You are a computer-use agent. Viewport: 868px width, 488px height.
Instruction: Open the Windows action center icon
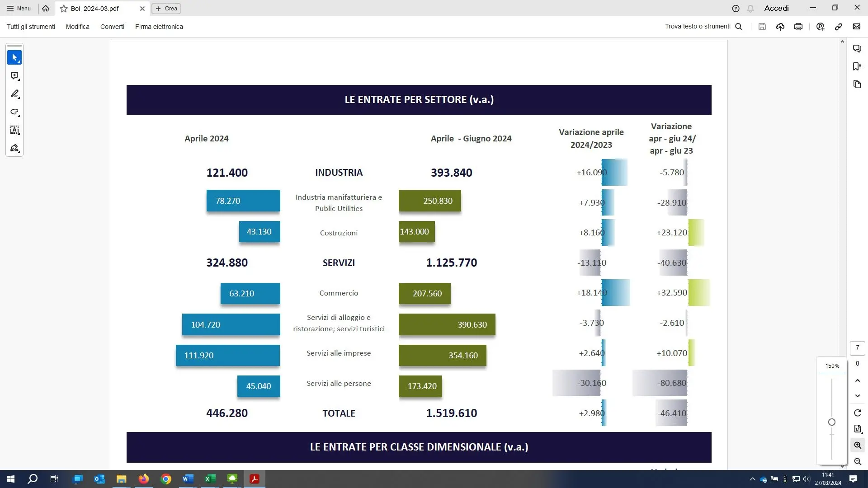click(853, 479)
